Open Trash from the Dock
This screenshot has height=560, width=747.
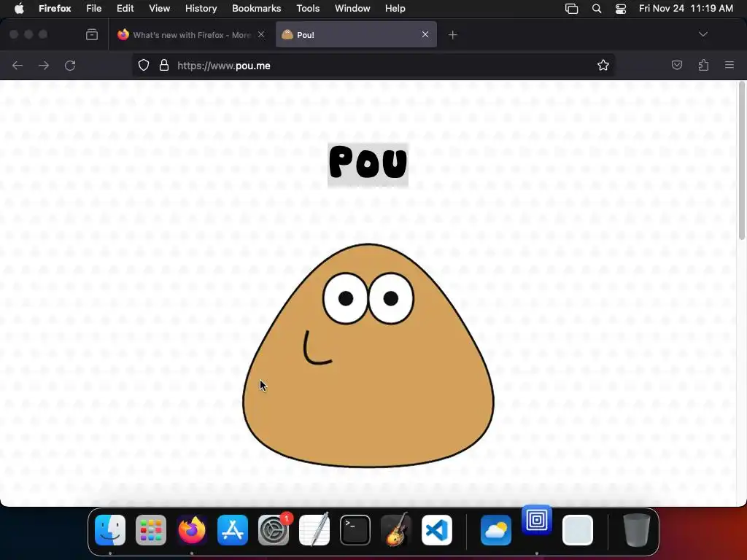[x=636, y=529]
